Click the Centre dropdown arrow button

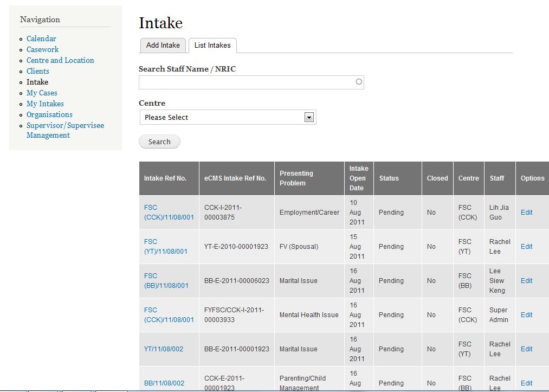click(309, 117)
